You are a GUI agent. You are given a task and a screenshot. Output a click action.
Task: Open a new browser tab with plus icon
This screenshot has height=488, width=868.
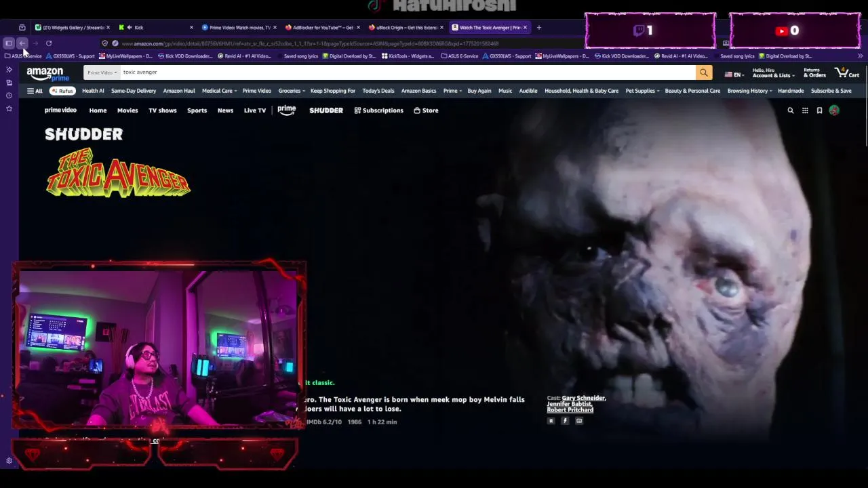[539, 28]
